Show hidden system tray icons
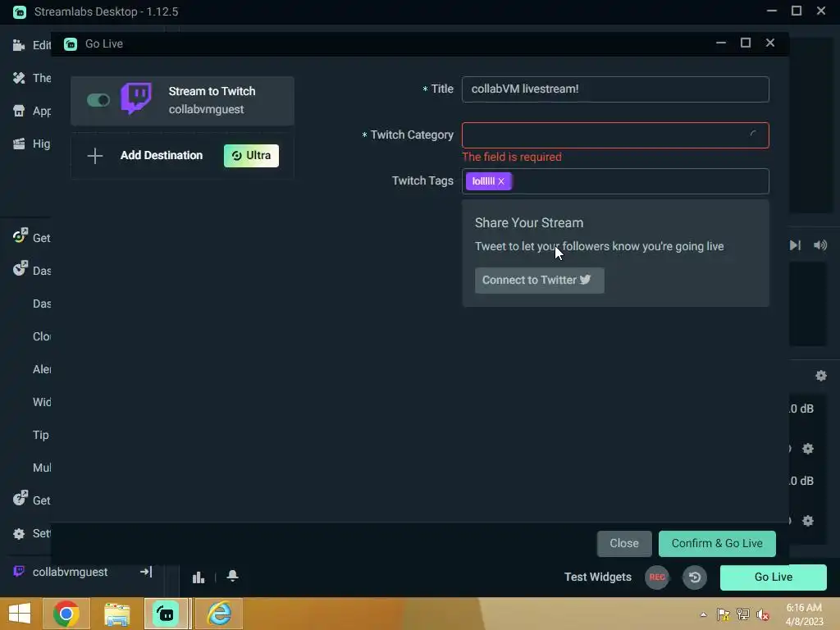840x630 pixels. tap(703, 614)
